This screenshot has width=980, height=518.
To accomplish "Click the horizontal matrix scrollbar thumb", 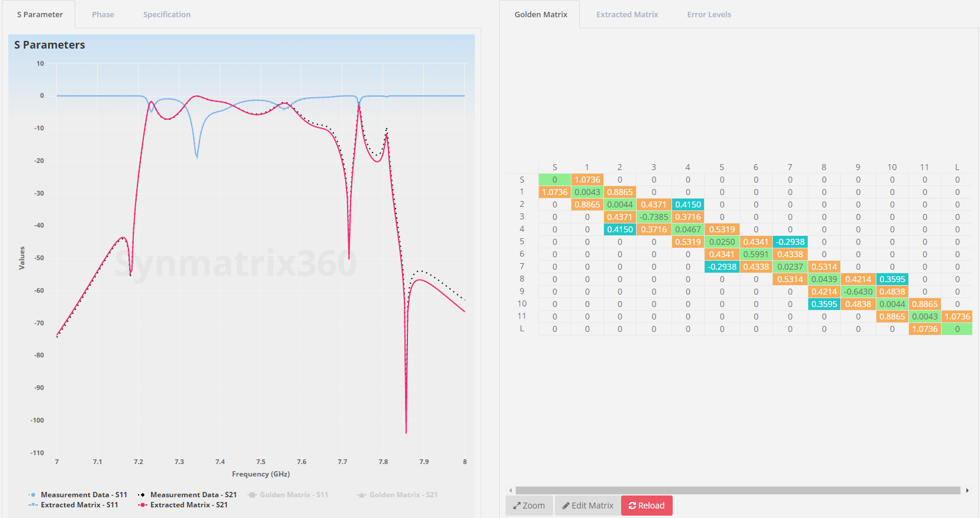I will 738,490.
